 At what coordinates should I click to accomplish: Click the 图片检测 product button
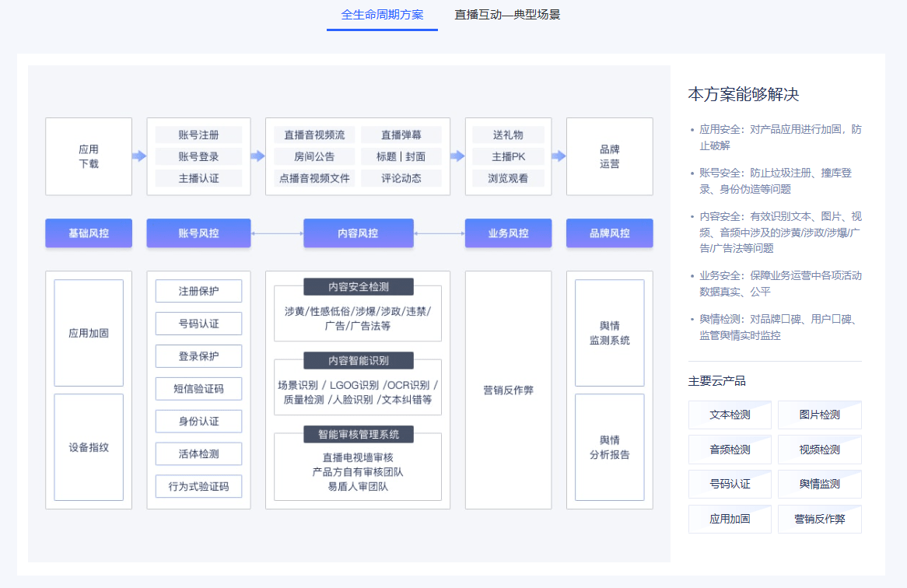[819, 415]
